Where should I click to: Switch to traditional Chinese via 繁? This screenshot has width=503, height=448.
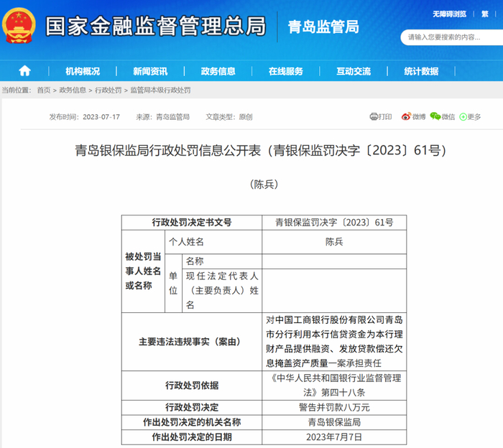(485, 14)
